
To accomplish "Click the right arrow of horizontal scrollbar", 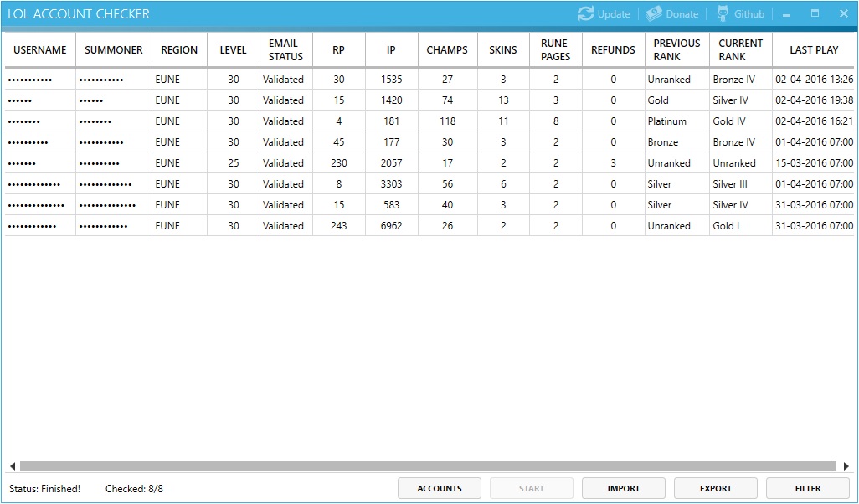I will coord(846,466).
